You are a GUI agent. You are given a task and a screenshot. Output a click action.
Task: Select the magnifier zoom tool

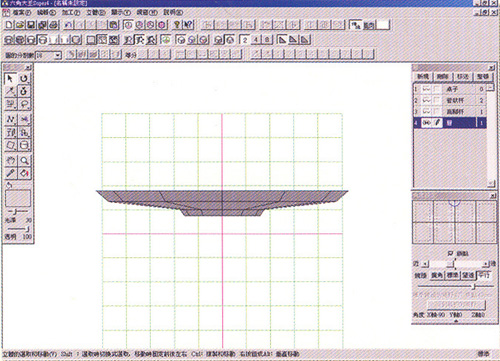24,160
